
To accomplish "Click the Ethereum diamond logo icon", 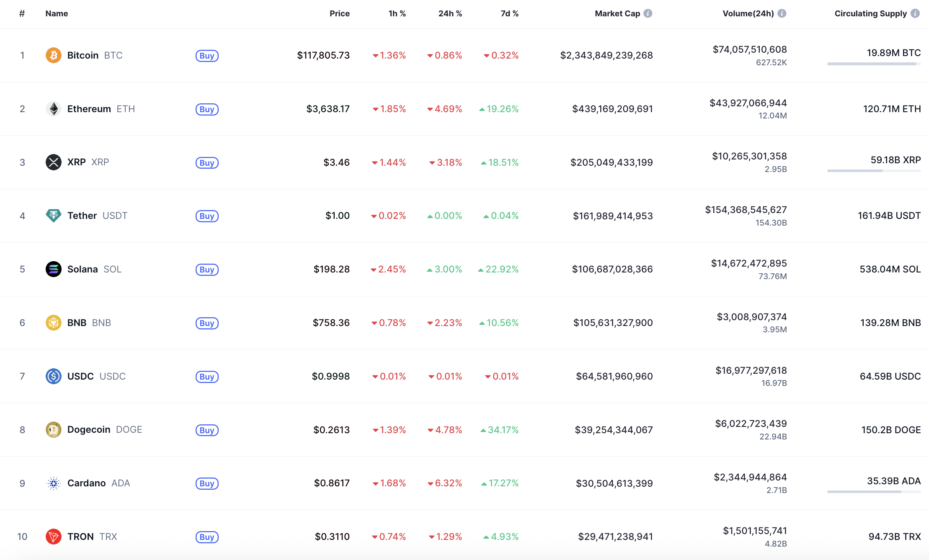I will (53, 109).
